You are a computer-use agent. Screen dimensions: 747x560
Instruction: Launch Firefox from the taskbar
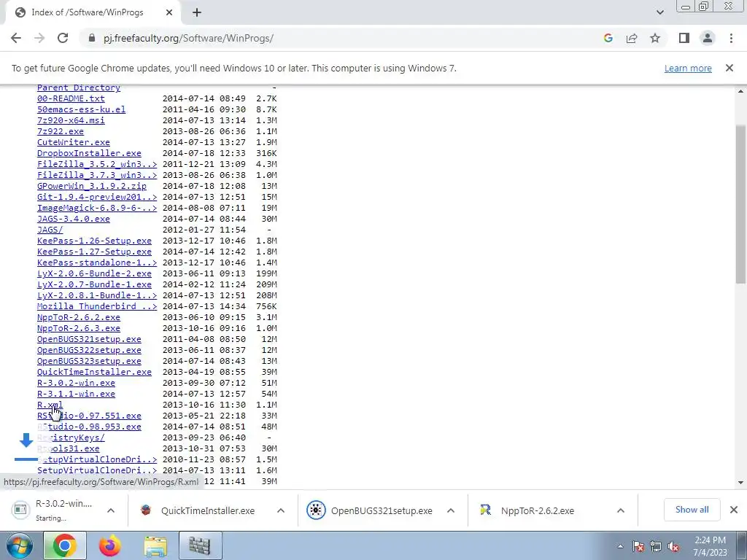pos(109,545)
